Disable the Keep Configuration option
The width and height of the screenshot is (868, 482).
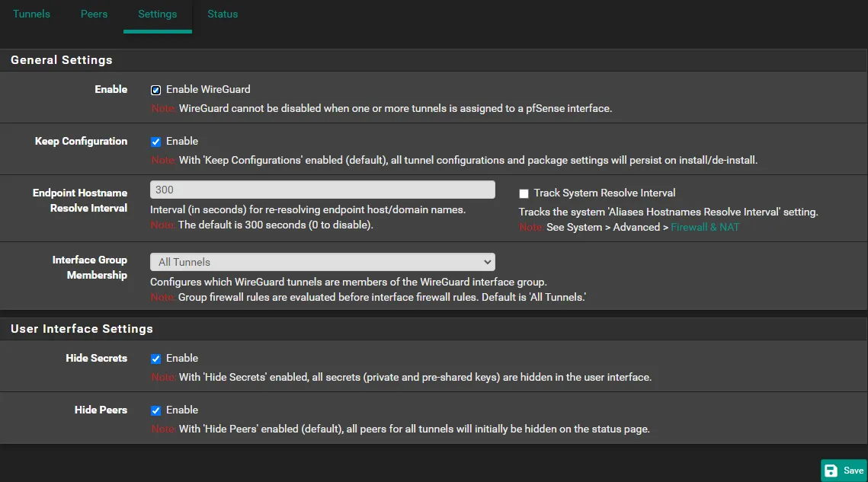pyautogui.click(x=155, y=141)
